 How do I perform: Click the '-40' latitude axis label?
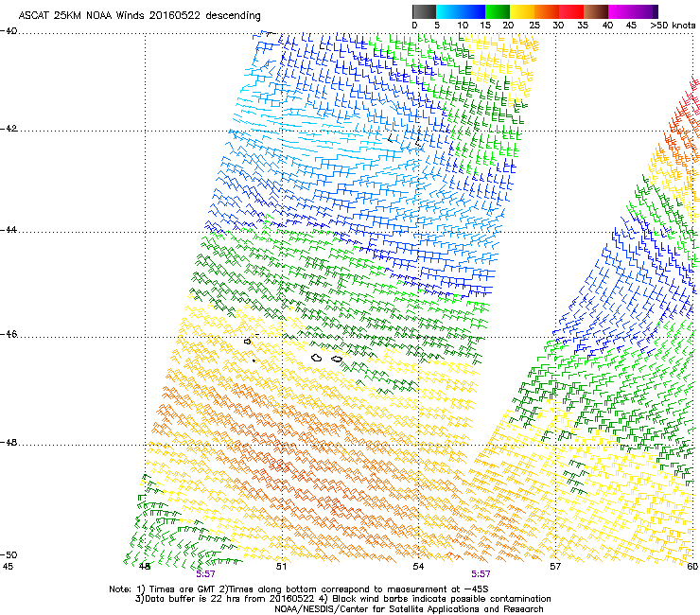click(9, 31)
